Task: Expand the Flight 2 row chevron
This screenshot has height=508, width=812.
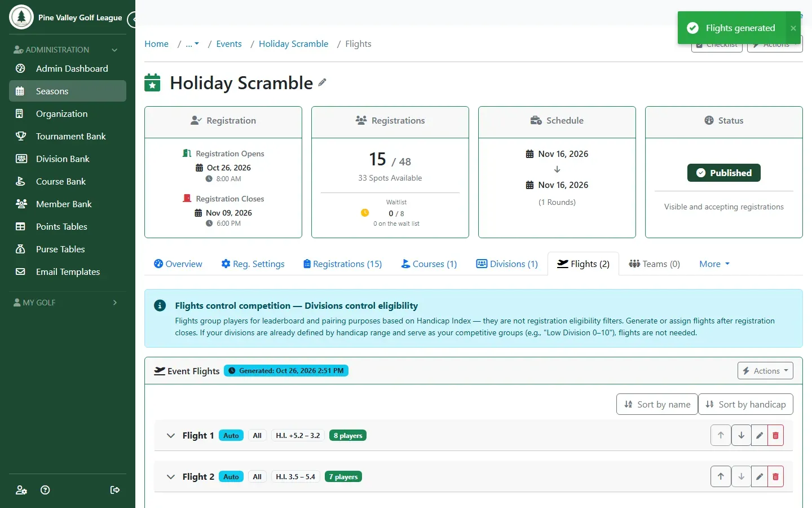Action: [x=171, y=477]
